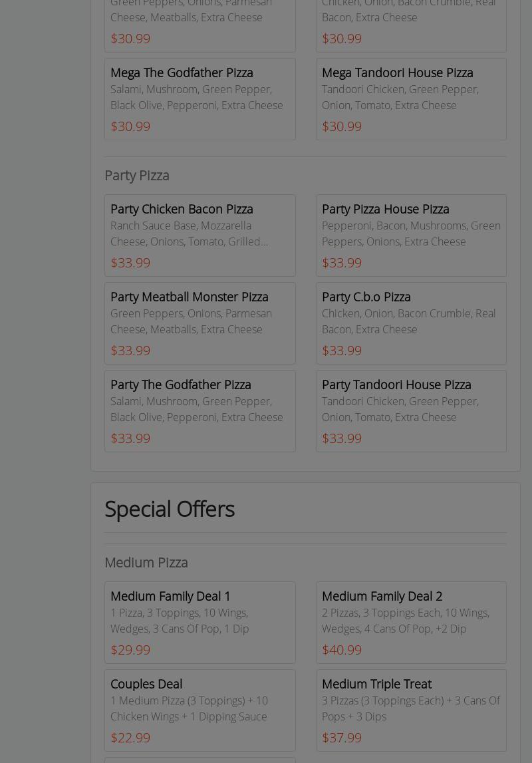The width and height of the screenshot is (532, 763).
Task: Choose the Party C.b.o Pizza
Action: [x=366, y=297]
